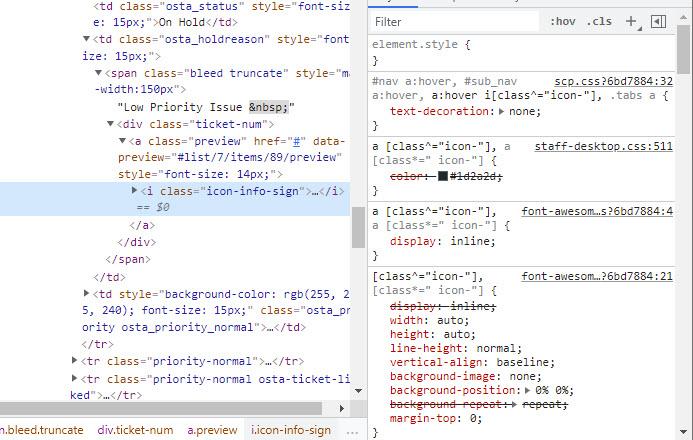Expand the first tr priority-normal row

(74, 360)
